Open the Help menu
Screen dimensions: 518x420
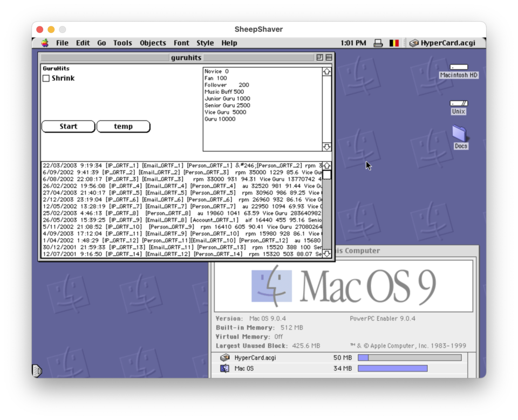229,43
